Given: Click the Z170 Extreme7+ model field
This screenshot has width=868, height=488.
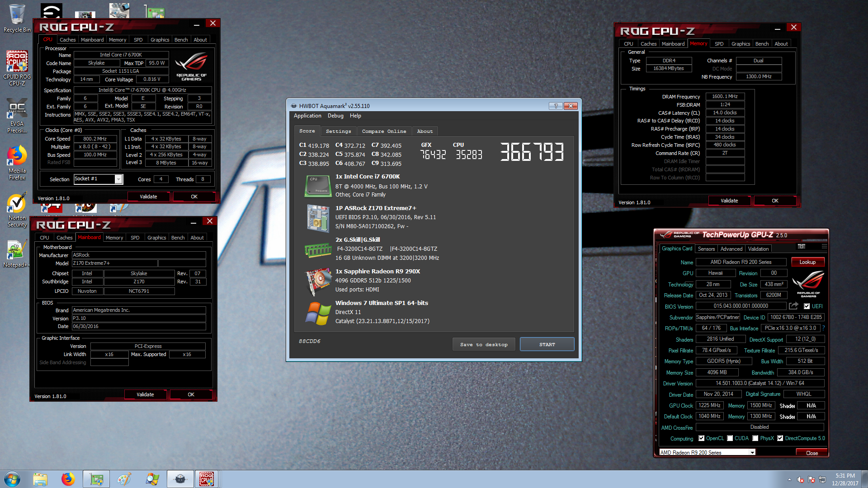Looking at the screenshot, I should click(x=114, y=263).
